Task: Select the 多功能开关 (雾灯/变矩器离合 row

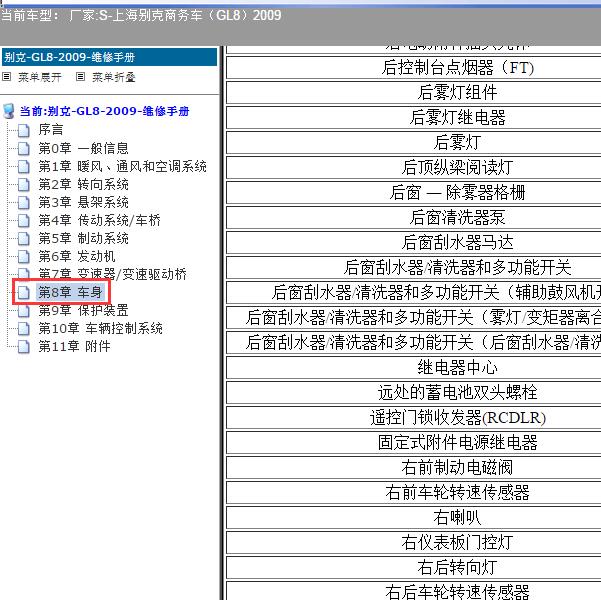Action: point(414,317)
